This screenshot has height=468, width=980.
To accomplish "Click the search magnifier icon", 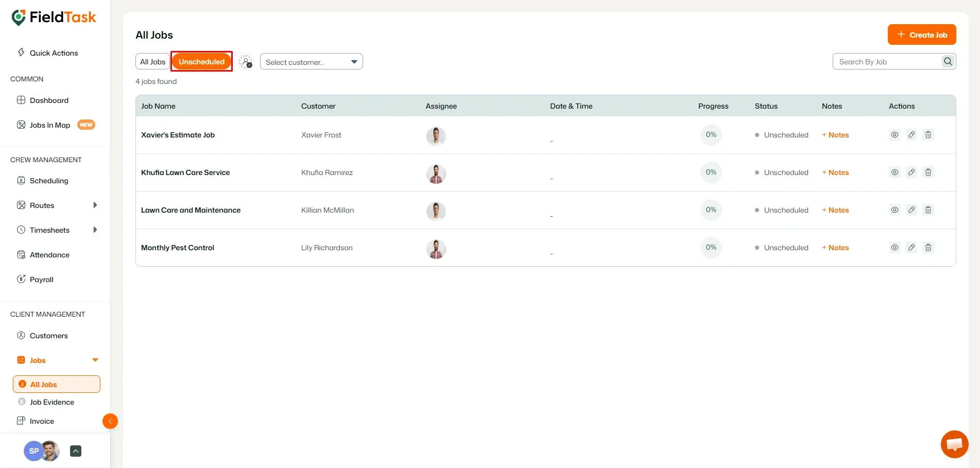I will pyautogui.click(x=948, y=62).
